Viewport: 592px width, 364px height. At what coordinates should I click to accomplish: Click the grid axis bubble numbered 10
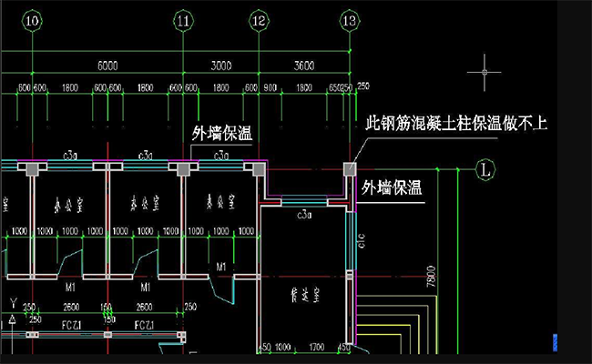pyautogui.click(x=33, y=19)
